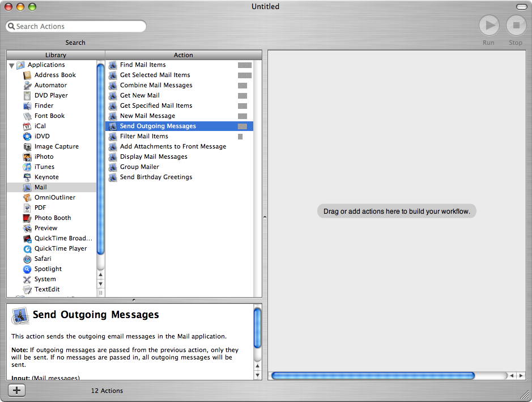Click the Send Outgoing Messages action row
Image resolution: width=532 pixels, height=402 pixels.
coord(180,126)
